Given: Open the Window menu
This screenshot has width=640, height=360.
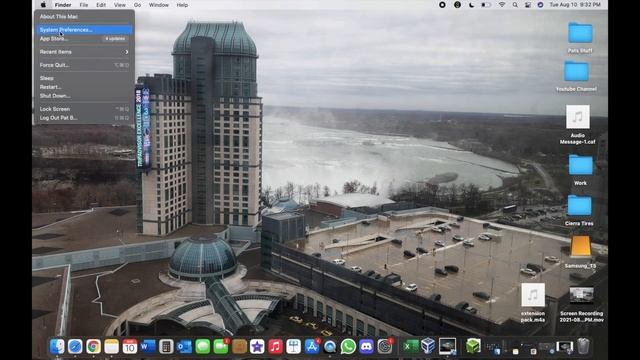Looking at the screenshot, I should pyautogui.click(x=159, y=5).
